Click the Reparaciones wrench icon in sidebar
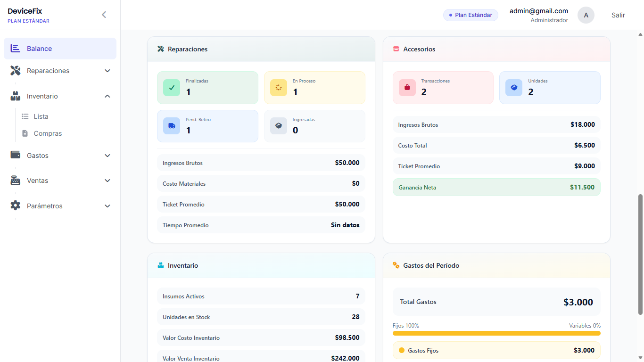The image size is (644, 362). [16, 70]
